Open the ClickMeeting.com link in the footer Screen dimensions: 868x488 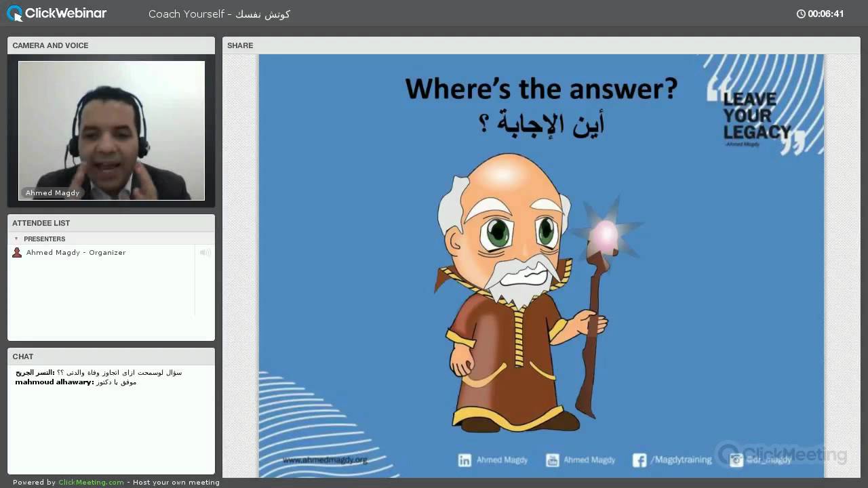(91, 483)
